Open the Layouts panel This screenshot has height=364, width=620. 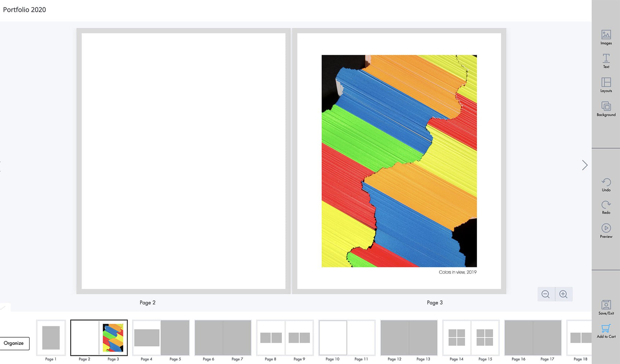tap(606, 85)
